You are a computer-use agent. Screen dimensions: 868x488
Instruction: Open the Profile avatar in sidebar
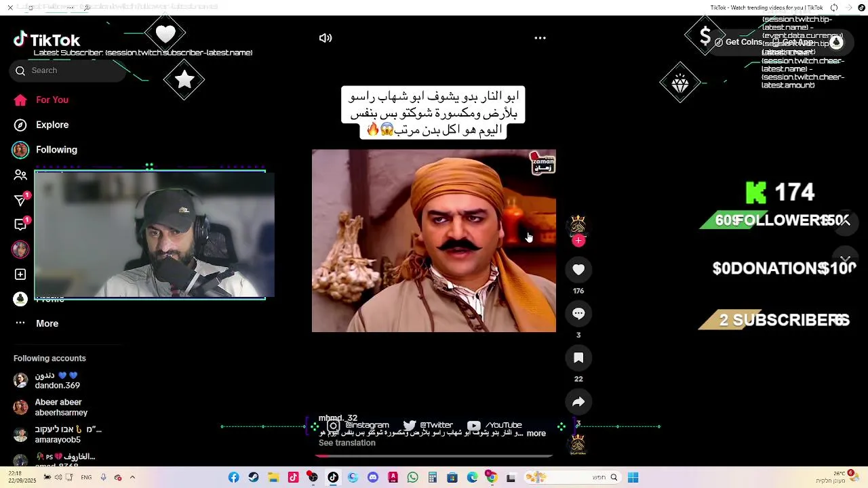click(20, 299)
